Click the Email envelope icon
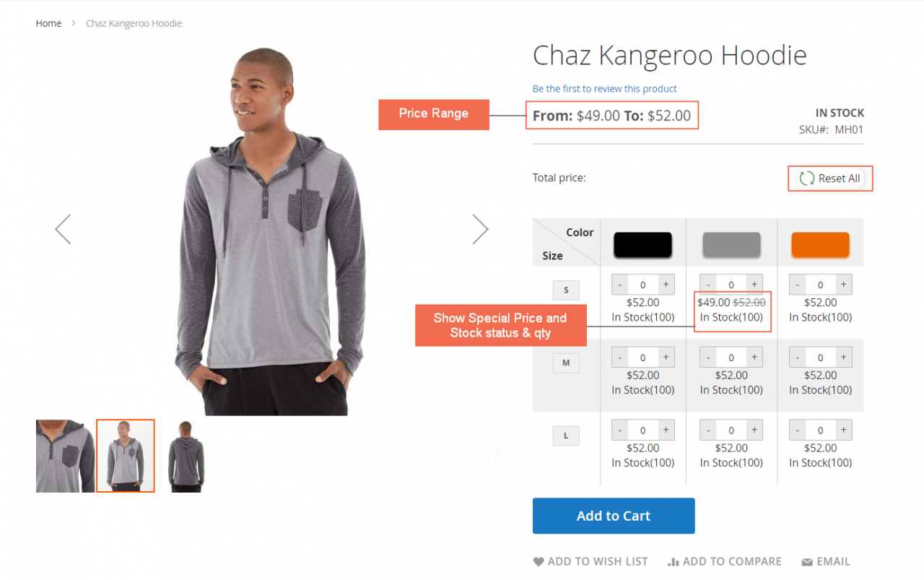This screenshot has height=580, width=924. (x=807, y=562)
